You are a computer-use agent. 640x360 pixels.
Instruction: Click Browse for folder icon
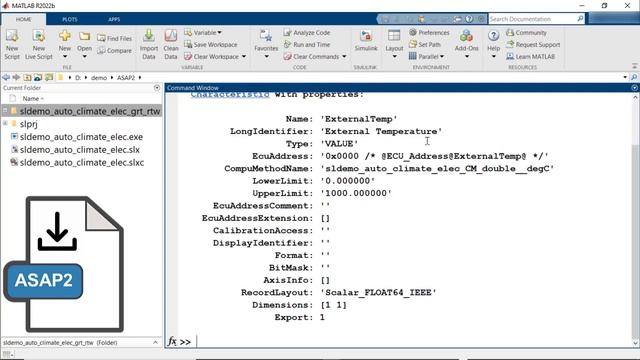tap(38, 77)
